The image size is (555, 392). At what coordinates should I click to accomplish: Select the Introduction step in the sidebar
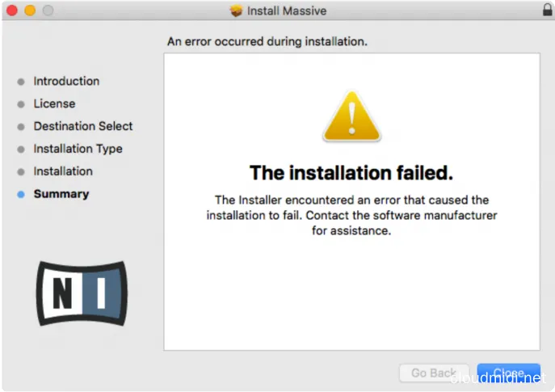point(66,81)
